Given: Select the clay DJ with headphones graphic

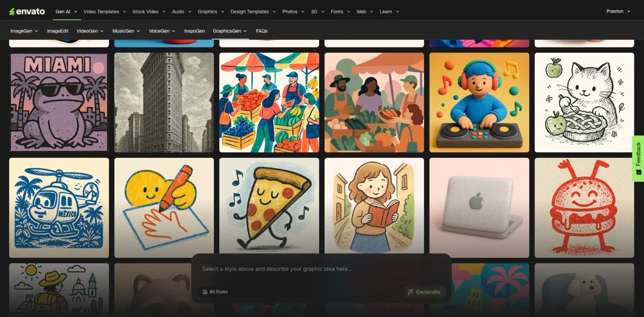Looking at the screenshot, I should pos(479,102).
